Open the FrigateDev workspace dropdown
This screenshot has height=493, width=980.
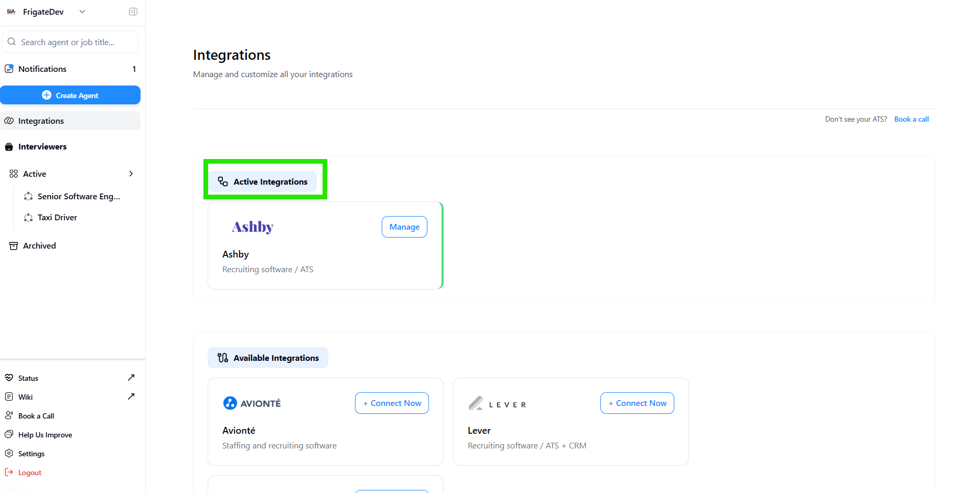click(82, 12)
